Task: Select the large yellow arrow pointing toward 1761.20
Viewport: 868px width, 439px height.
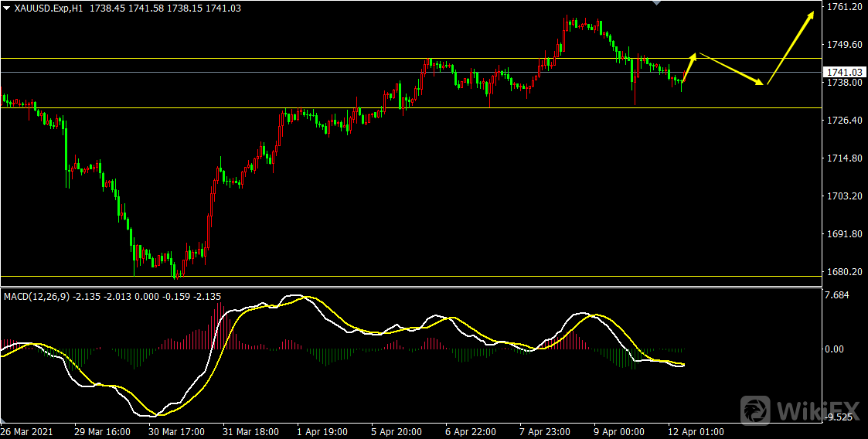Action: pos(791,46)
